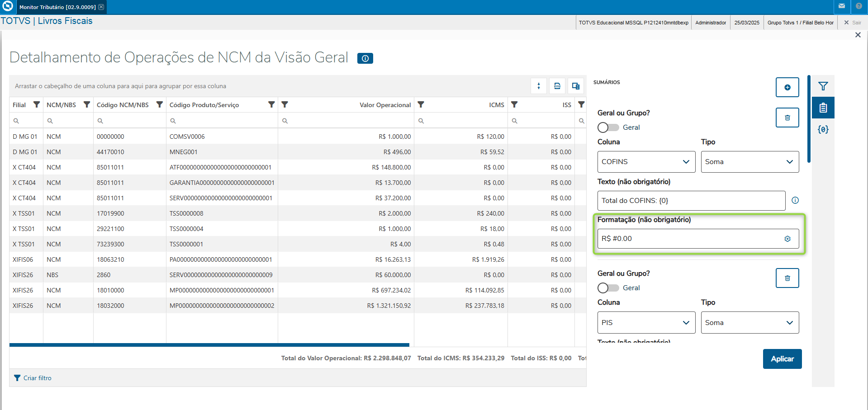Viewport: 868px width, 410px height.
Task: Delete the PIS summary with trash icon
Action: coord(787,278)
